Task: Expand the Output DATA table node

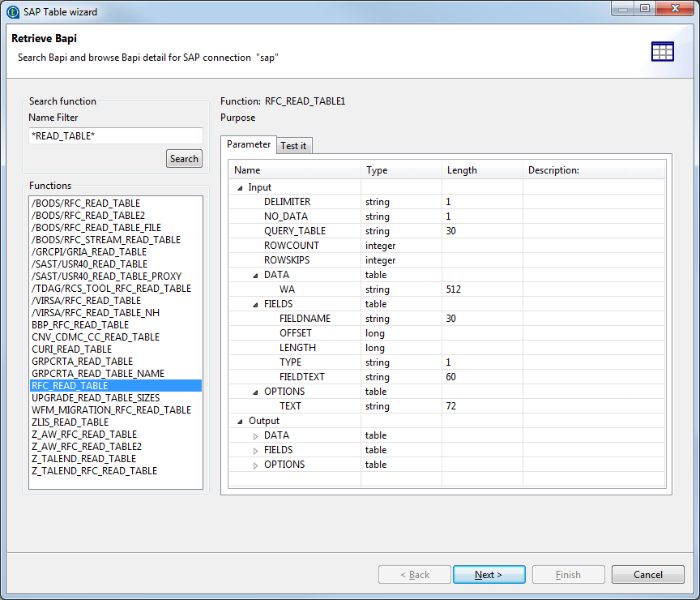Action: click(x=256, y=435)
